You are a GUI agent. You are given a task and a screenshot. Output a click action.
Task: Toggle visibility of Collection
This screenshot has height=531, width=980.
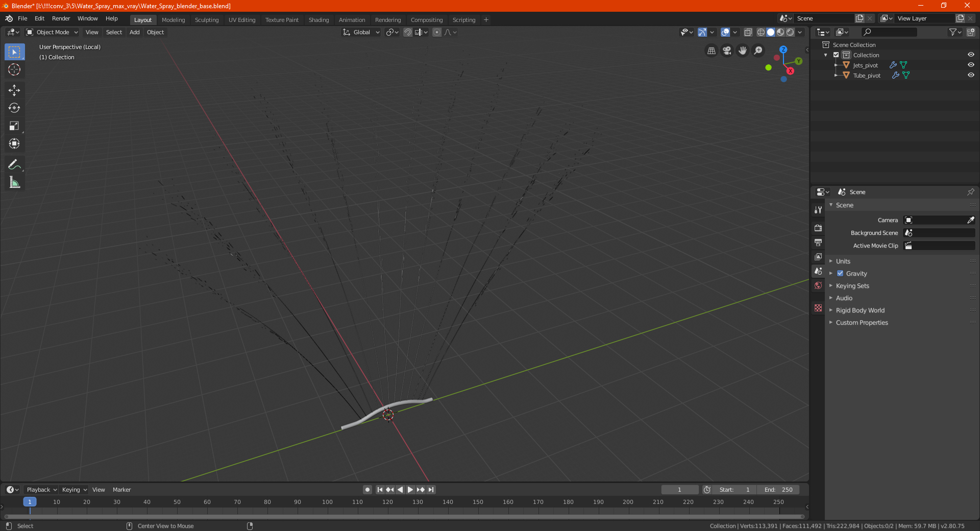click(x=971, y=55)
